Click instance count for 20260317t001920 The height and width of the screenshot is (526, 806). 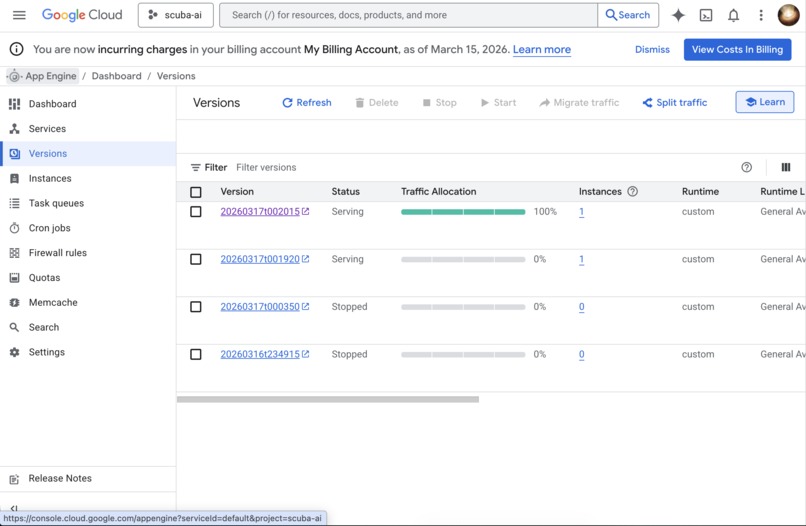[581, 259]
